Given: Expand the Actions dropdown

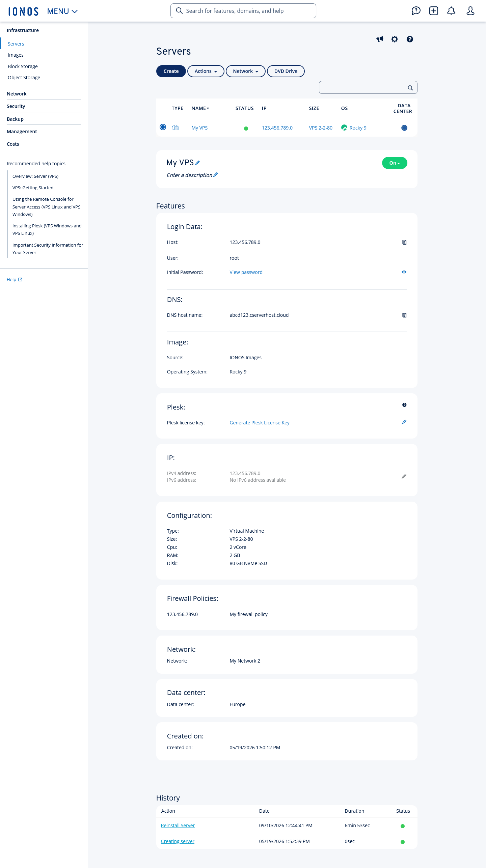Looking at the screenshot, I should [x=206, y=71].
